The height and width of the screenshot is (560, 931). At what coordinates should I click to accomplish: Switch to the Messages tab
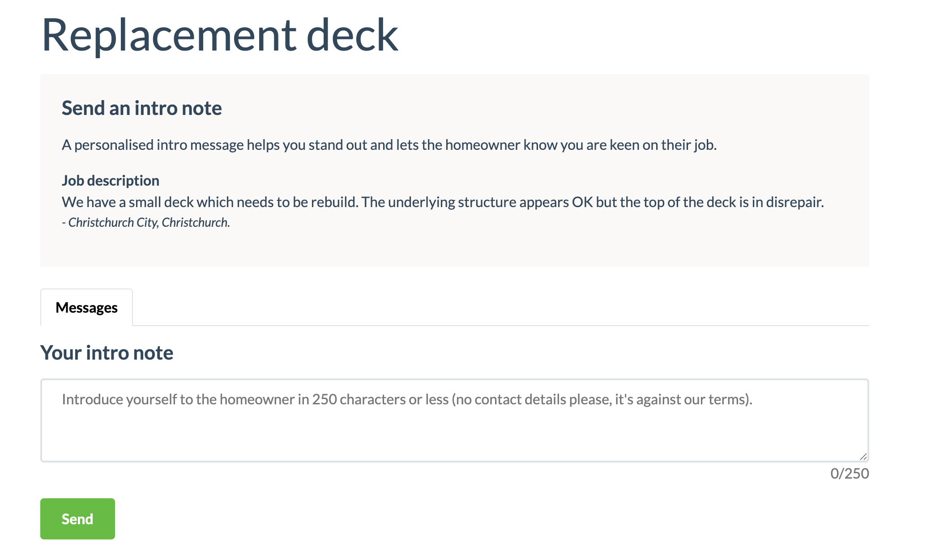point(86,308)
